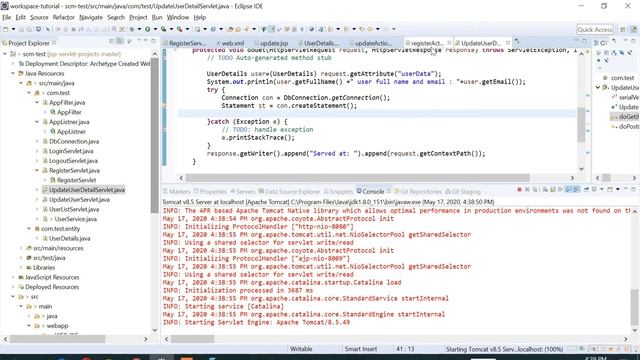Open the File menu
The image size is (640, 360).
coord(7,17)
